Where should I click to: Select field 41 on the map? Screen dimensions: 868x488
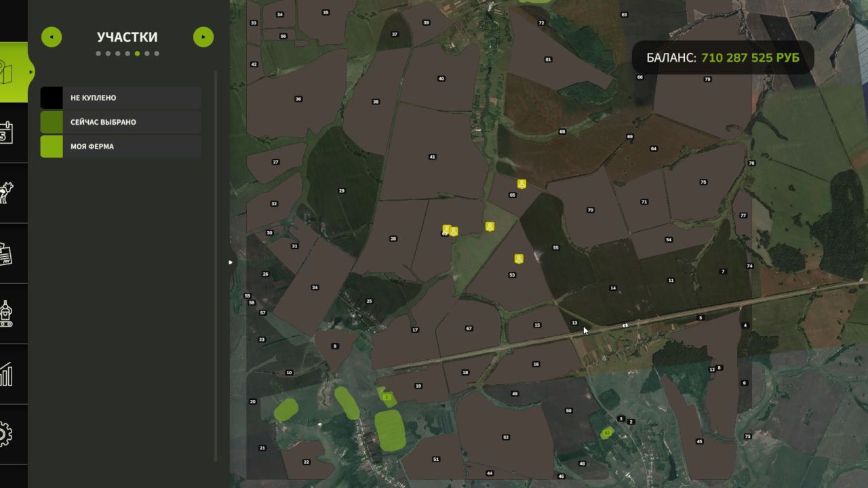pyautogui.click(x=432, y=157)
